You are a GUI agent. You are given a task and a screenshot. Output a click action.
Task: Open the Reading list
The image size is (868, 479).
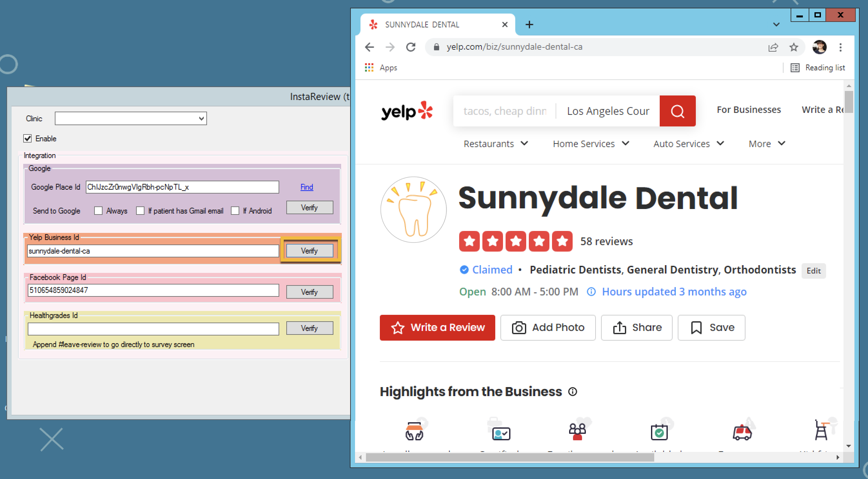(x=818, y=67)
